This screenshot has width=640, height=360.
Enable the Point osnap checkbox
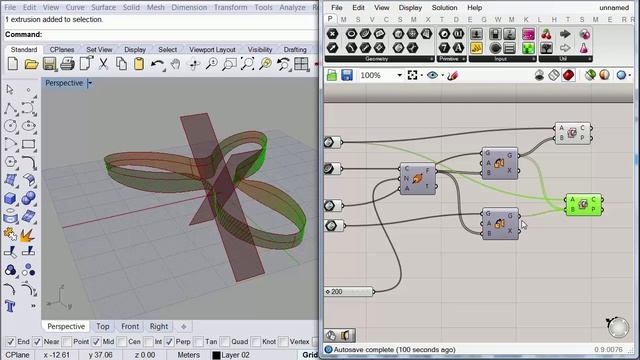(67, 341)
